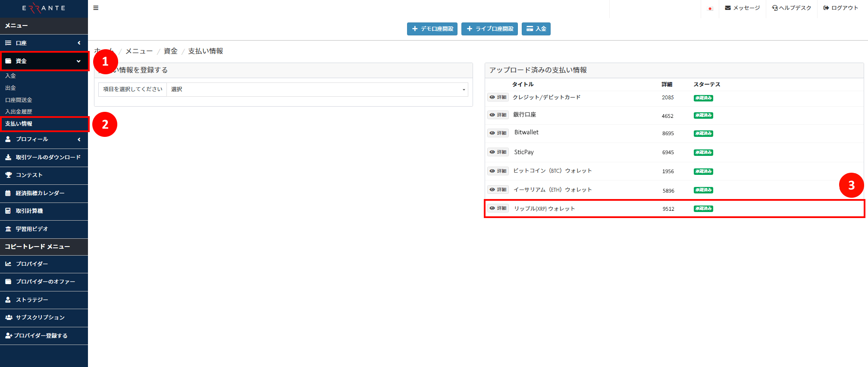Open the Japan flag language selector

(710, 8)
